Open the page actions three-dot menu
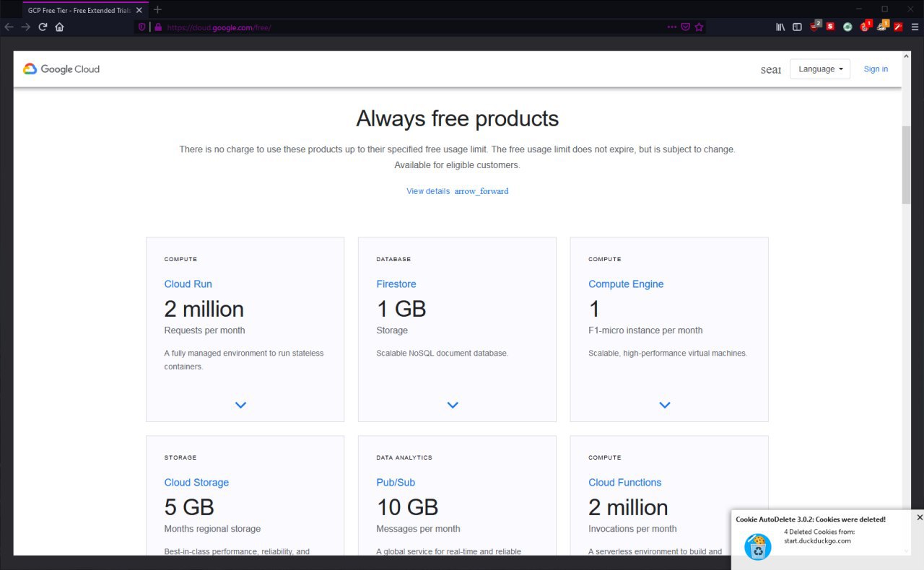Image resolution: width=924 pixels, height=570 pixels. point(672,27)
